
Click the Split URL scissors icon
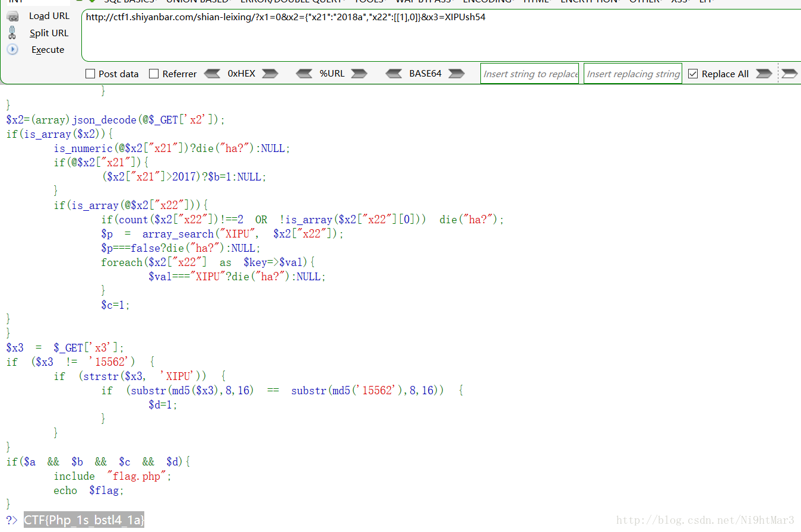pos(12,33)
